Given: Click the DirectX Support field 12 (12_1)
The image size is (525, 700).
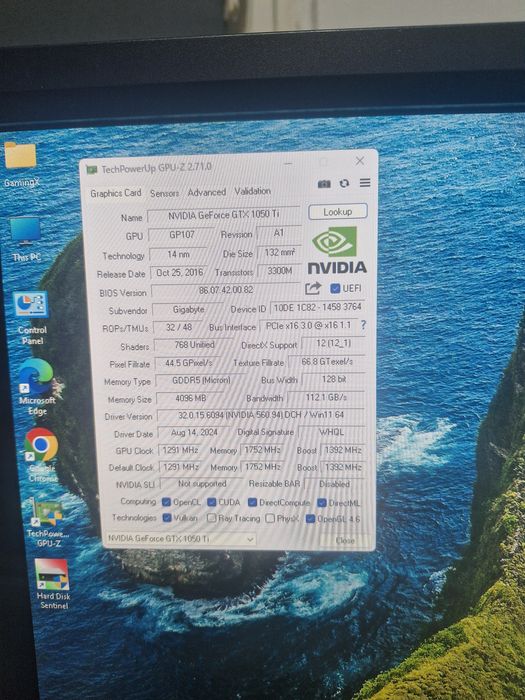Looking at the screenshot, I should pyautogui.click(x=333, y=344).
